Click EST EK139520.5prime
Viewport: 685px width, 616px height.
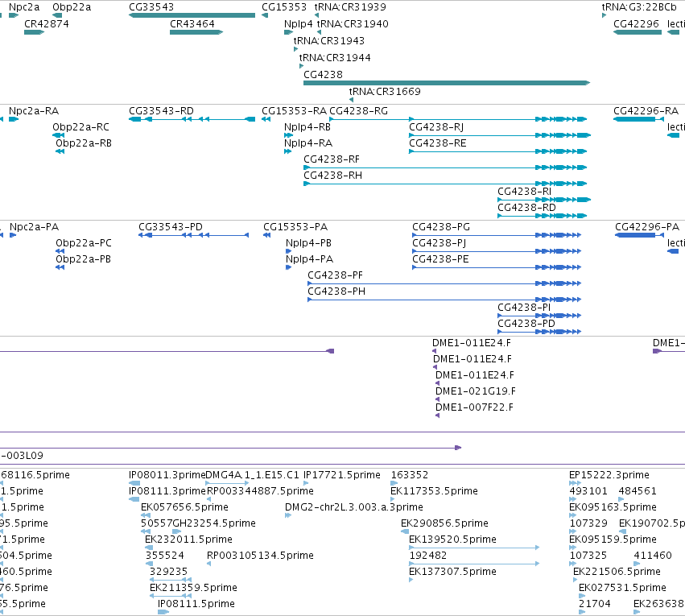tap(474, 548)
